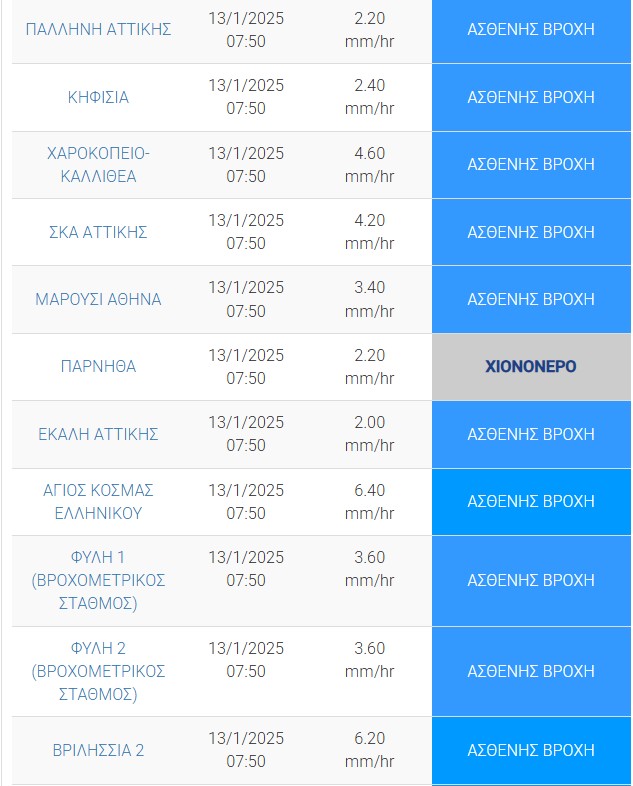This screenshot has width=633, height=786.
Task: Click the ΚΗΦΙΣΙΑ station name
Action: [98, 97]
